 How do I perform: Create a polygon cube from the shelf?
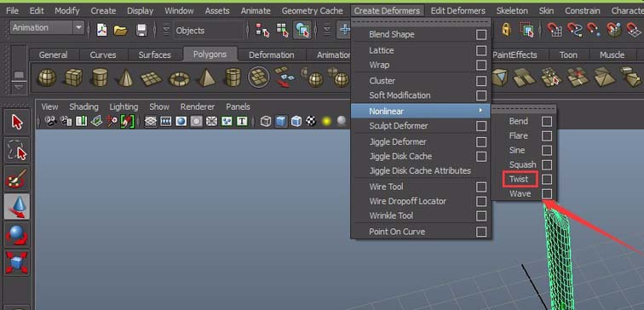click(x=73, y=77)
